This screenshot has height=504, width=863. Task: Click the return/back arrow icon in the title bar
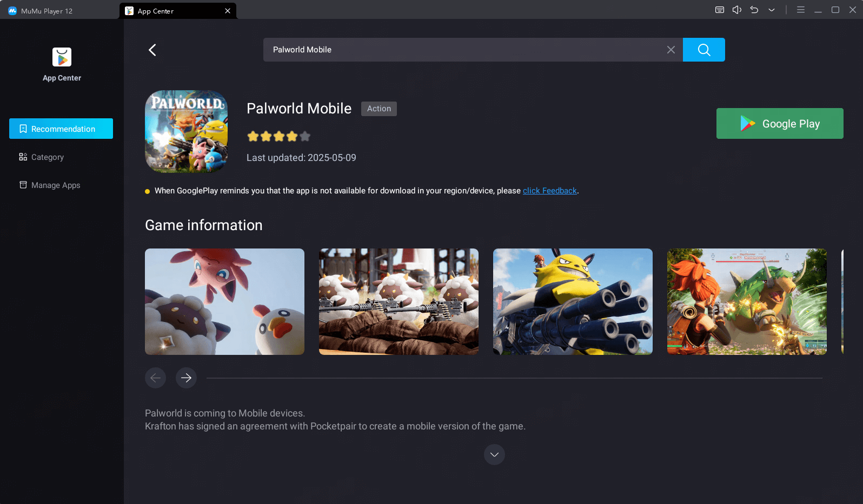754,10
